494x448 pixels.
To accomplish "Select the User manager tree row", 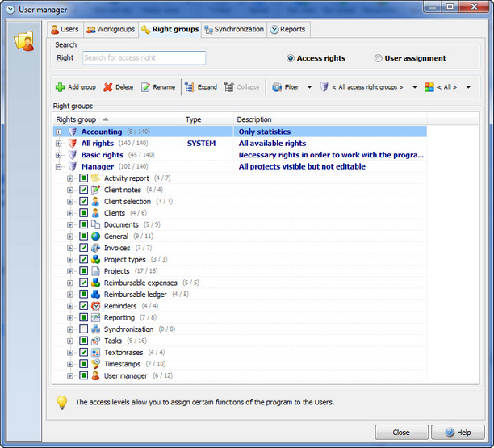I will 240,375.
